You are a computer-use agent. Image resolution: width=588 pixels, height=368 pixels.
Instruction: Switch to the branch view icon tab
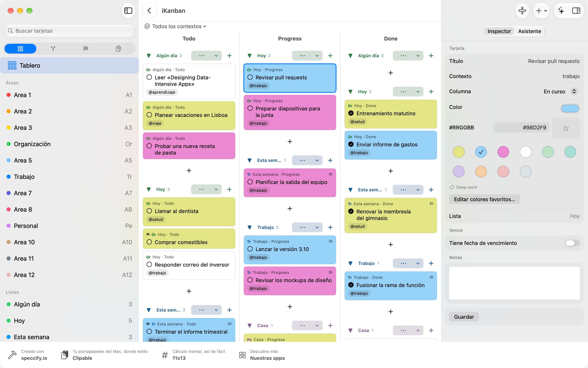[x=53, y=49]
